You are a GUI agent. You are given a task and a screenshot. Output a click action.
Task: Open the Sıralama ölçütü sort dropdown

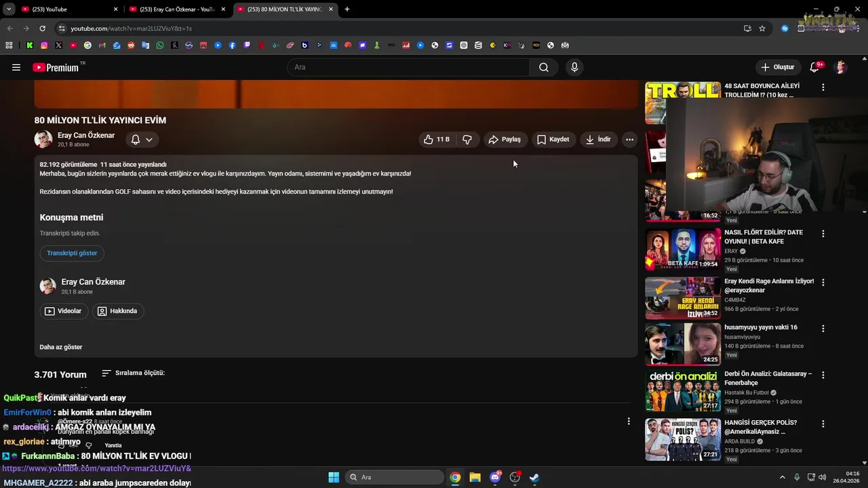133,373
